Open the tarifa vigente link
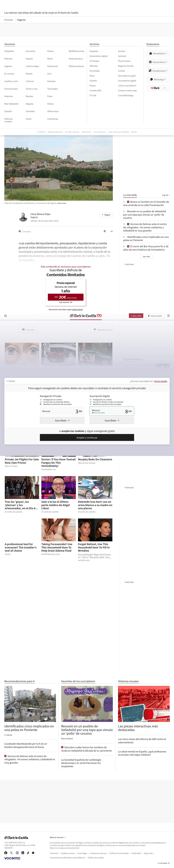This screenshot has width=174, height=868. 77,309
